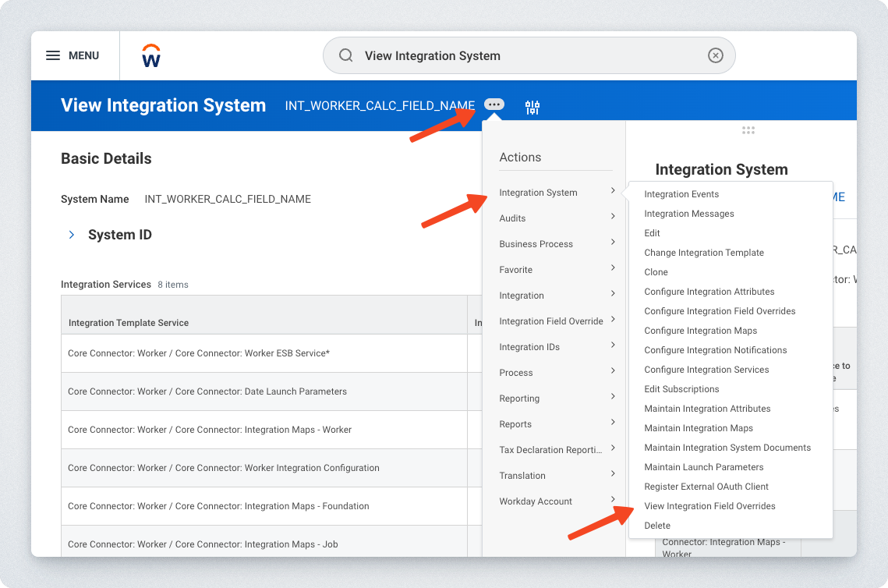
Task: Open the hamburger MENU icon
Action: tap(53, 55)
